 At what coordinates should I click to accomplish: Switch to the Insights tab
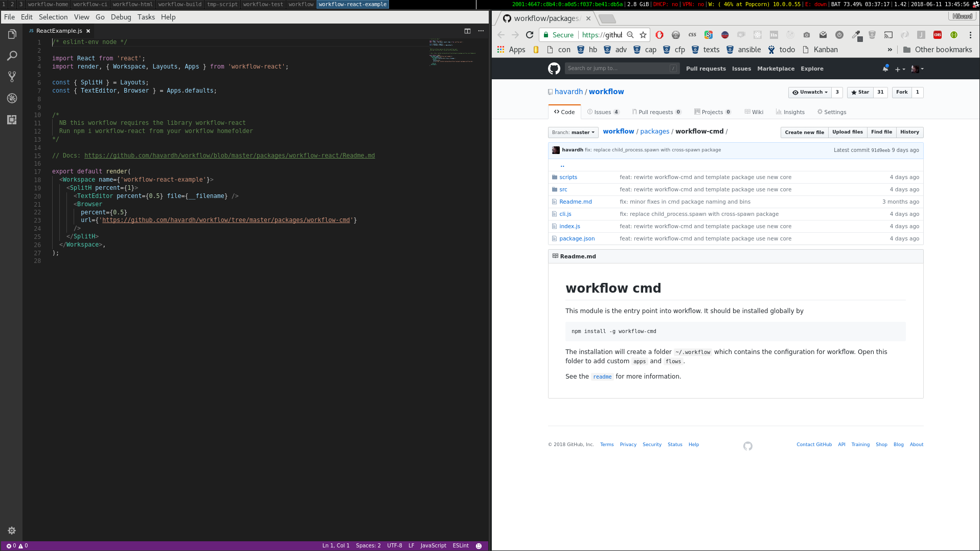click(790, 112)
